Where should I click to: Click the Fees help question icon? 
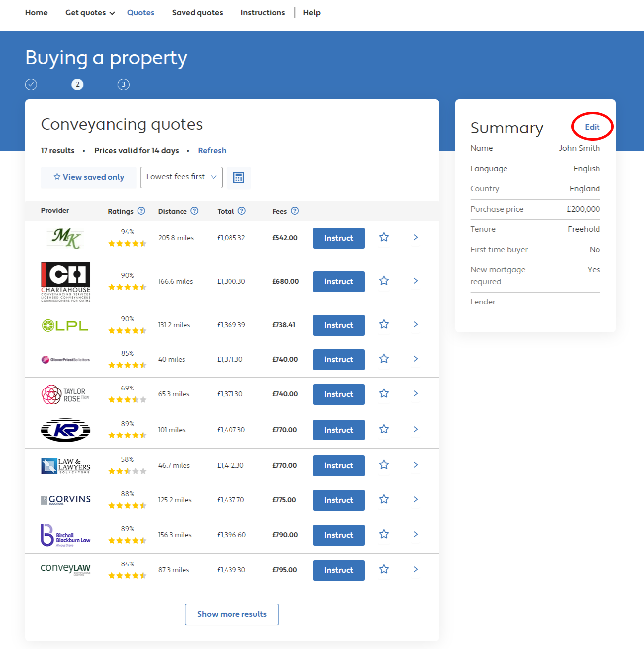pos(295,211)
